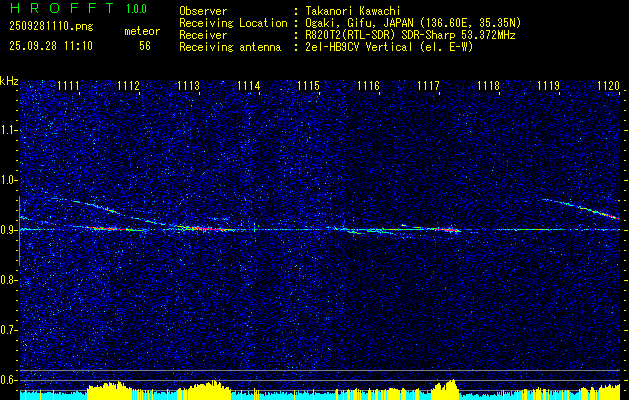
Task: Click the R820T2 SDR-Sharp 53.372MHz text
Action: [x=410, y=35]
